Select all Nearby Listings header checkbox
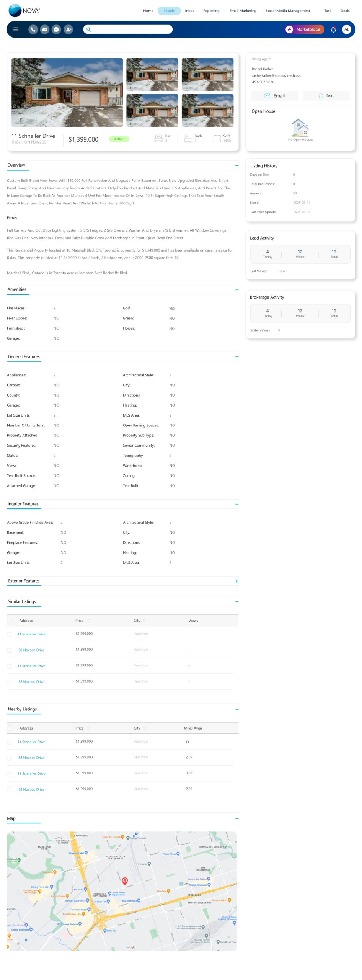Viewport: 362px width, 980px height. click(10, 728)
